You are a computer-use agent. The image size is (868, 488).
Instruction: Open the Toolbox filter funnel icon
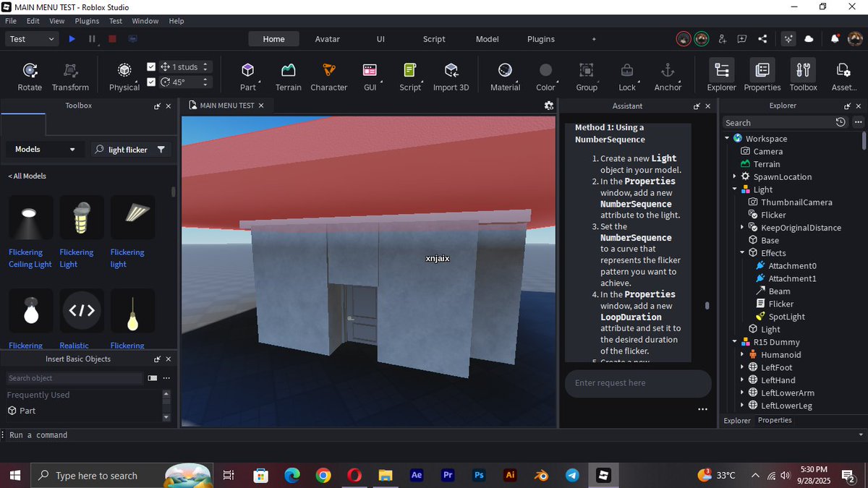(161, 150)
